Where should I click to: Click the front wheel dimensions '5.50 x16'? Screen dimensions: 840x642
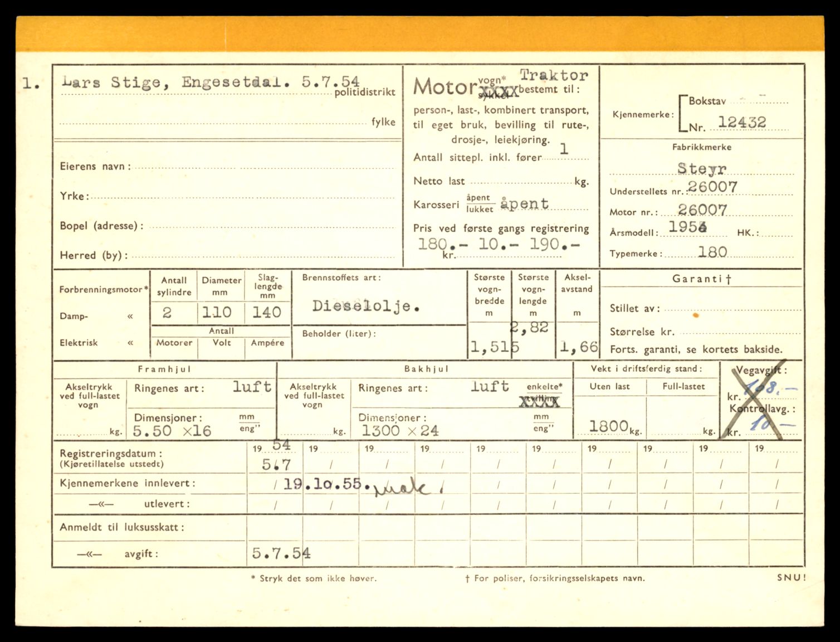(172, 431)
